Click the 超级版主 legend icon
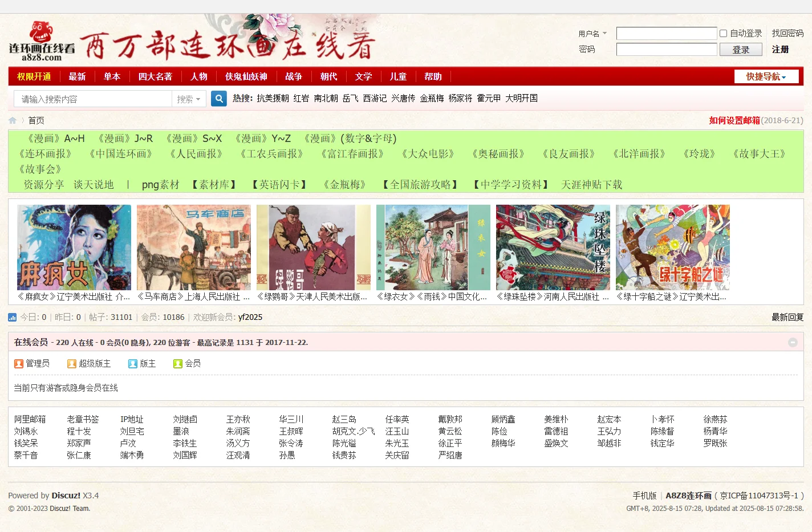 pos(72,363)
